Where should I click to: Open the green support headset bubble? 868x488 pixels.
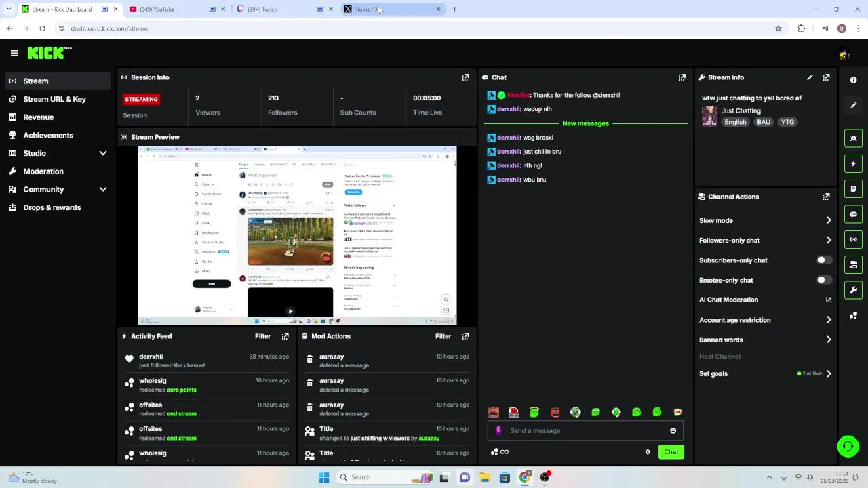(848, 446)
